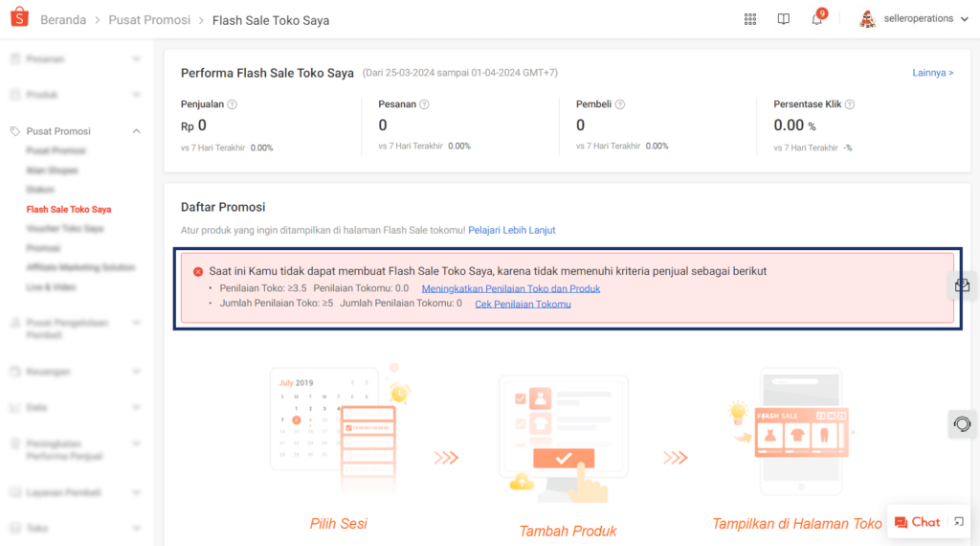Expand the Pesanan sidebar section chevron
980x546 pixels.
click(x=136, y=58)
